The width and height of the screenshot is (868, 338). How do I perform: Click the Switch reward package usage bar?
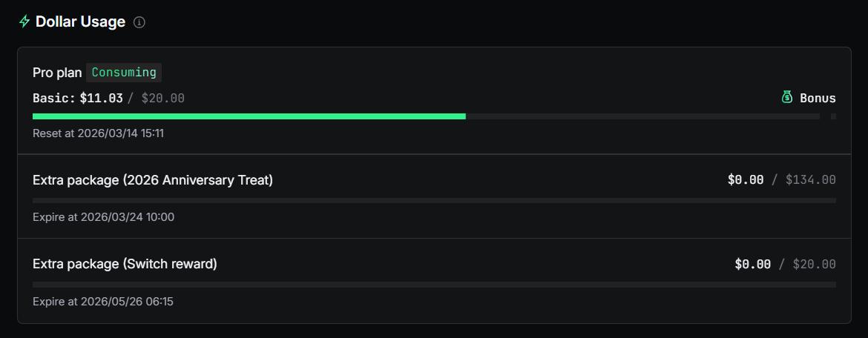(x=434, y=285)
